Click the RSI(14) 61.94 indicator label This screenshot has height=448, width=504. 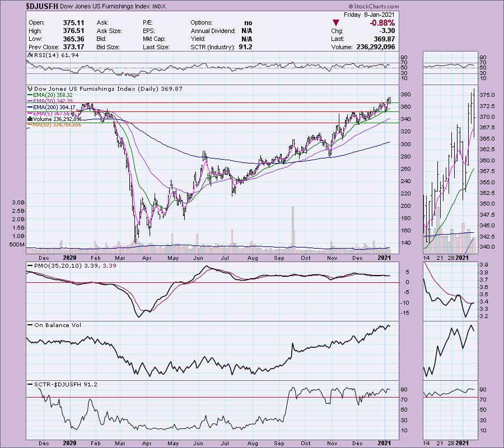coord(54,55)
